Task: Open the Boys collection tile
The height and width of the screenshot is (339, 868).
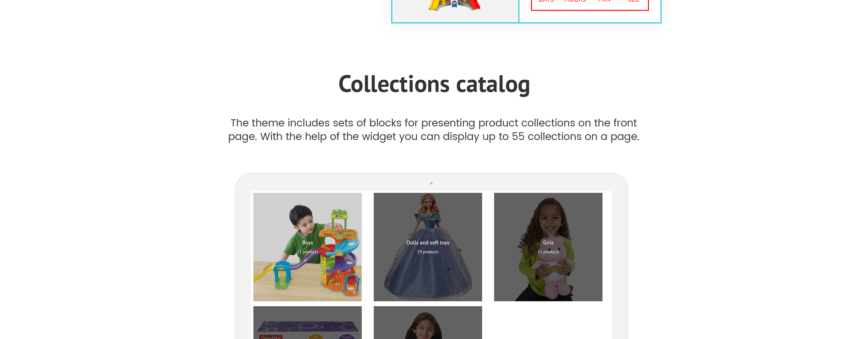Action: pyautogui.click(x=308, y=247)
